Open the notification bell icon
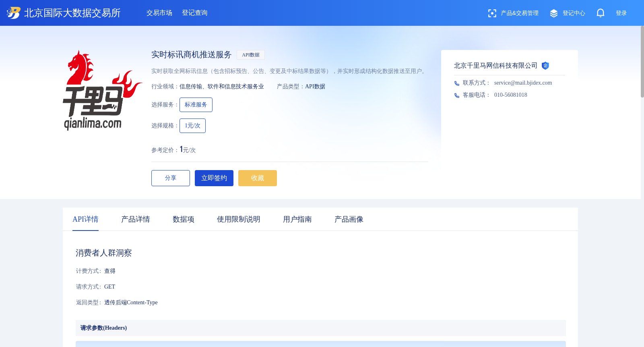 pyautogui.click(x=601, y=13)
